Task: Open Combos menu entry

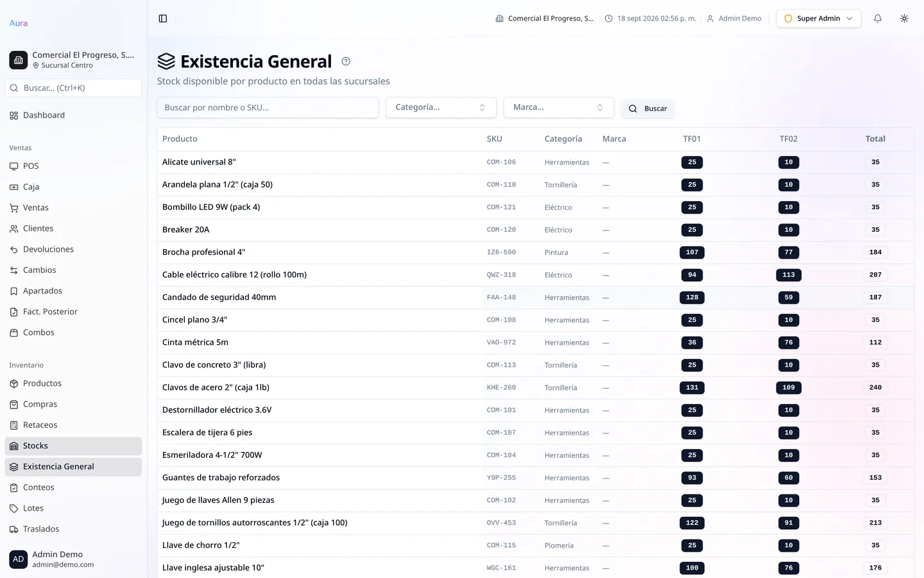Action: pyautogui.click(x=73, y=333)
